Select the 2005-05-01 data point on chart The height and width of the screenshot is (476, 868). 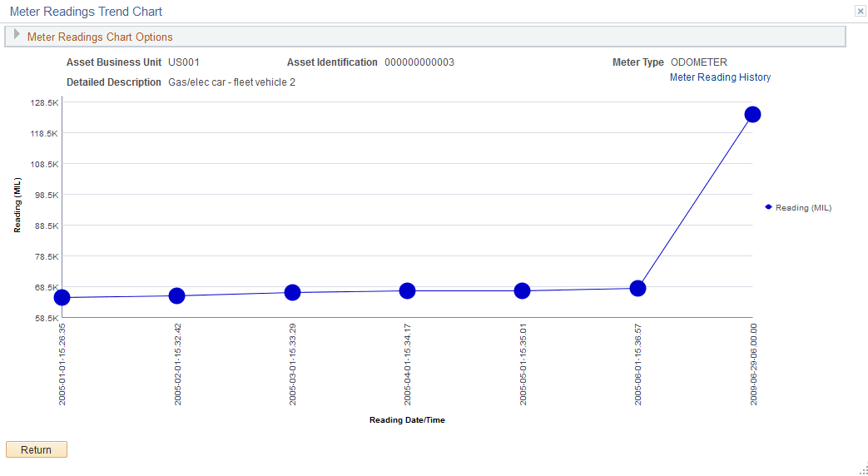(x=522, y=290)
